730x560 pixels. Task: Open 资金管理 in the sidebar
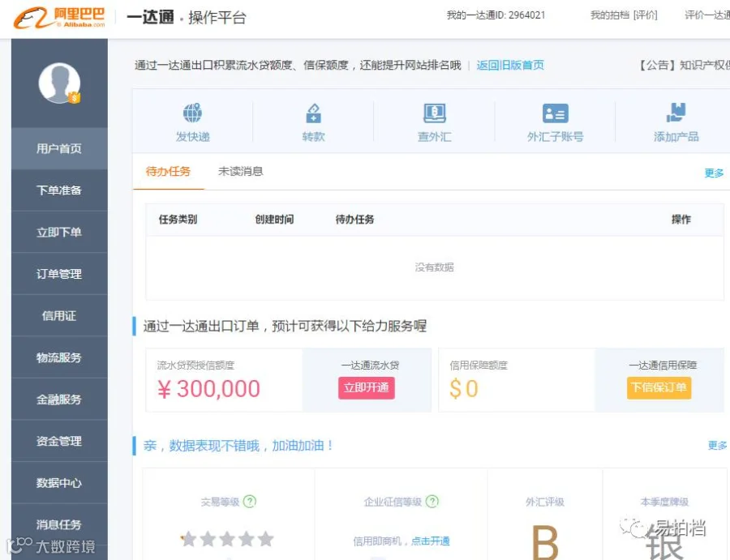tap(59, 441)
